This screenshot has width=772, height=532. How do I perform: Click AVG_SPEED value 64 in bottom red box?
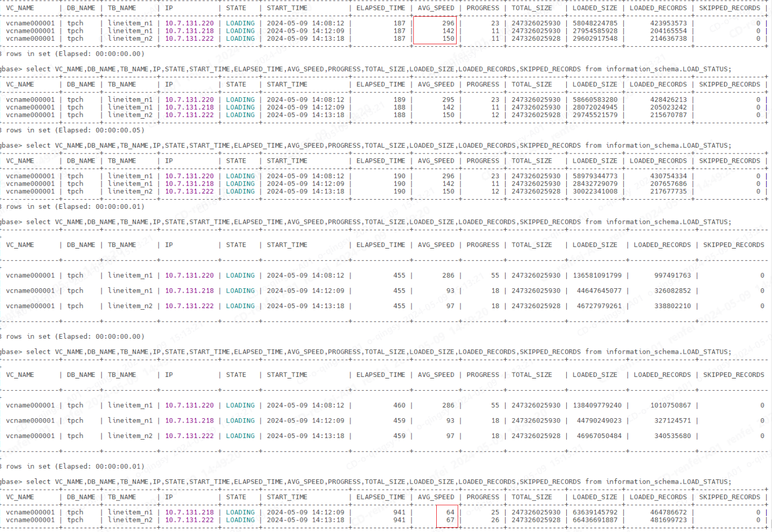coord(450,512)
